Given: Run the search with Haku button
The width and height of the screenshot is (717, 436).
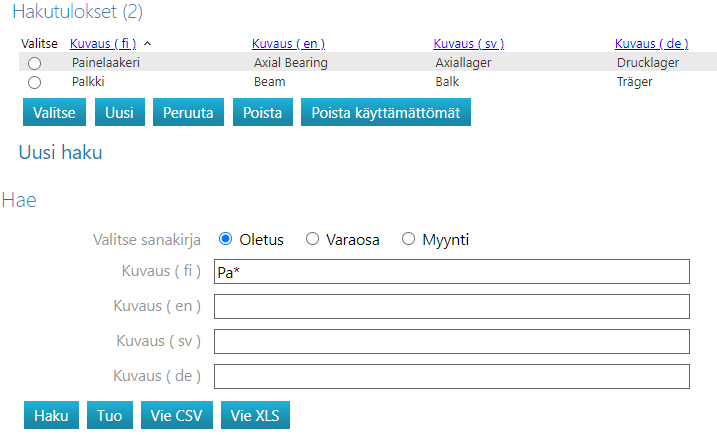Looking at the screenshot, I should [x=51, y=415].
